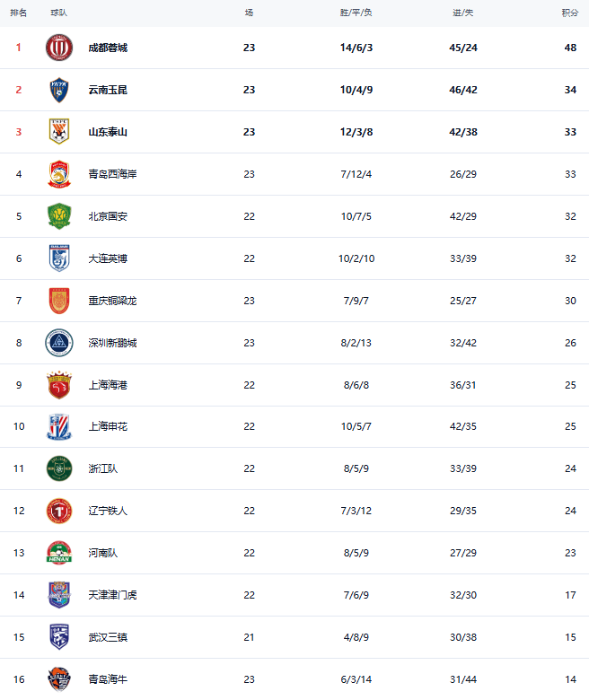Click the 排名 column header
The image size is (589, 700).
click(x=18, y=13)
